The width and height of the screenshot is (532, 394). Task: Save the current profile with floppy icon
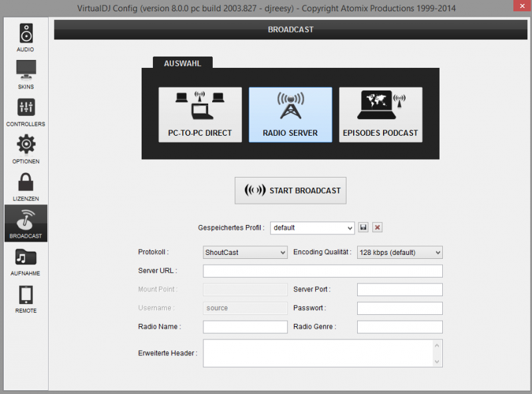point(363,227)
